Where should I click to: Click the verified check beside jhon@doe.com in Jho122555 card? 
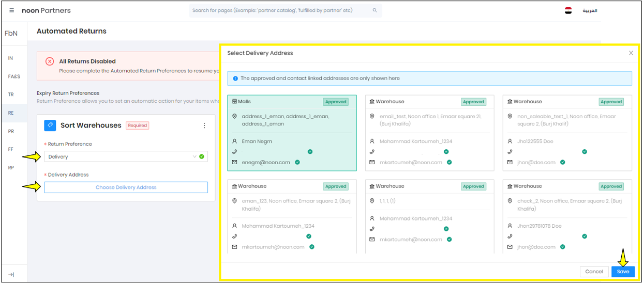pos(562,162)
